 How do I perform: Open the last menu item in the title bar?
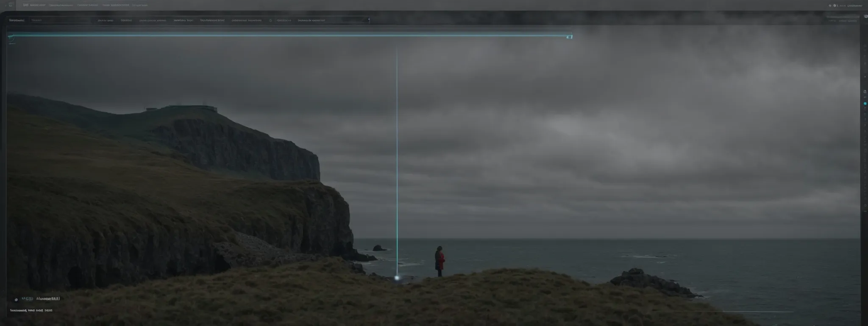pyautogui.click(x=139, y=6)
